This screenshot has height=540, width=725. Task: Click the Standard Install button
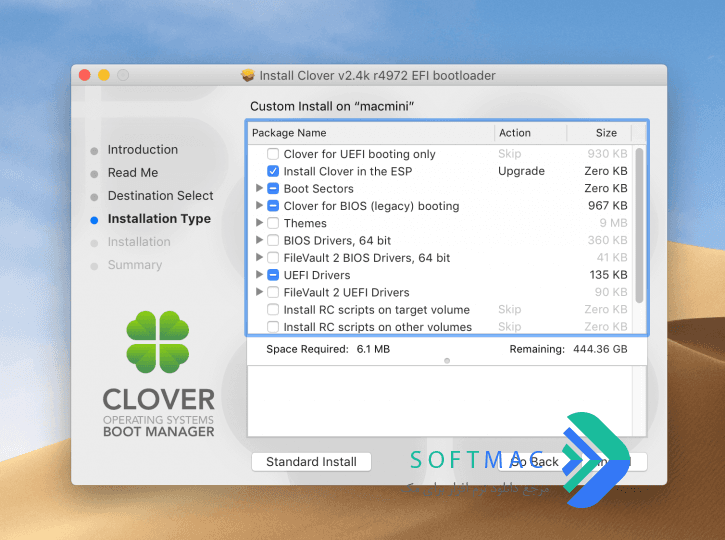[311, 462]
